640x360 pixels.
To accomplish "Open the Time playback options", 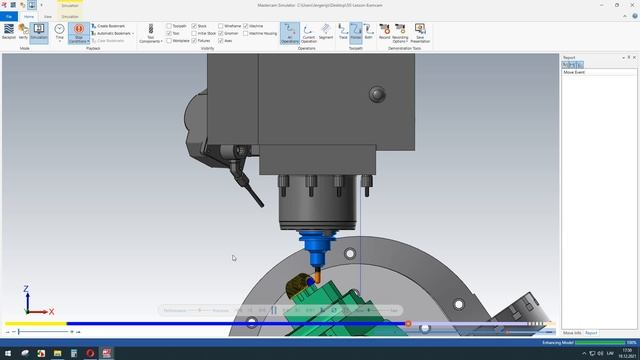I will 60,33.
